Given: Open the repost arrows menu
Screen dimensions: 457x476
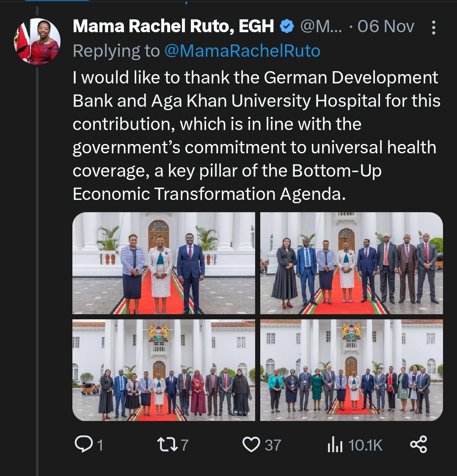Looking at the screenshot, I should coord(164,445).
